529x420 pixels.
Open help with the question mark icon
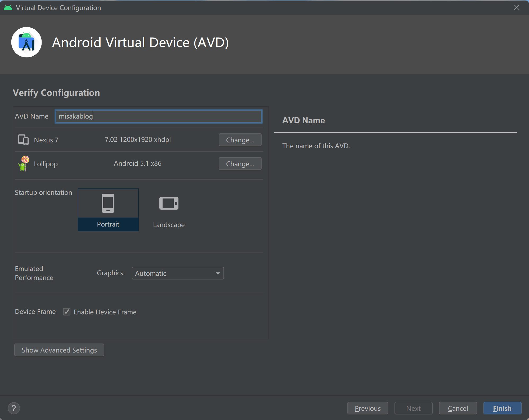(14, 408)
